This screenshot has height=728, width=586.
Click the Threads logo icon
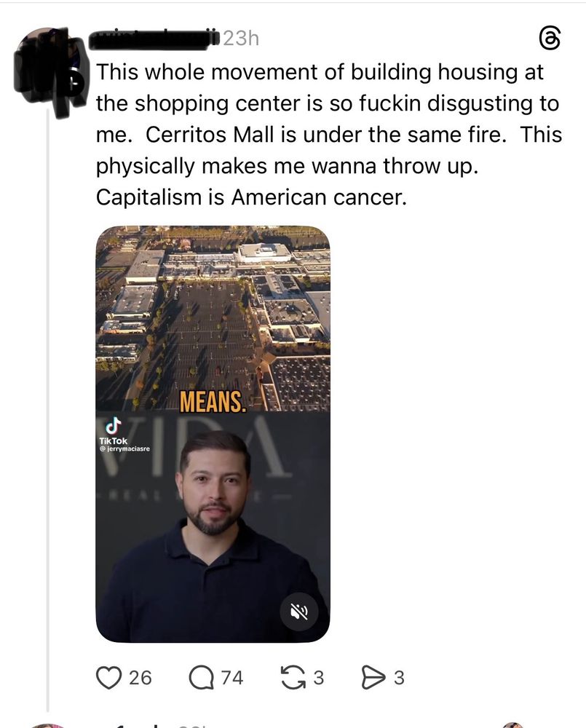(550, 38)
